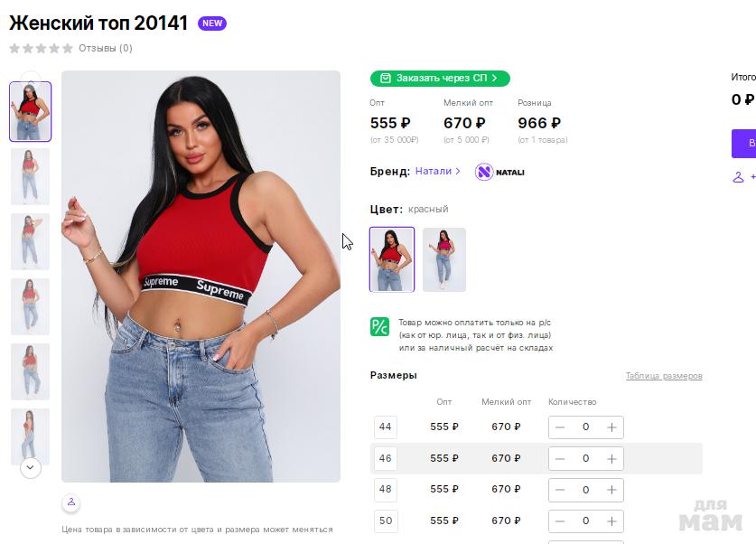This screenshot has height=544, width=756.
Task: Increase quantity for size 44
Action: coord(611,427)
